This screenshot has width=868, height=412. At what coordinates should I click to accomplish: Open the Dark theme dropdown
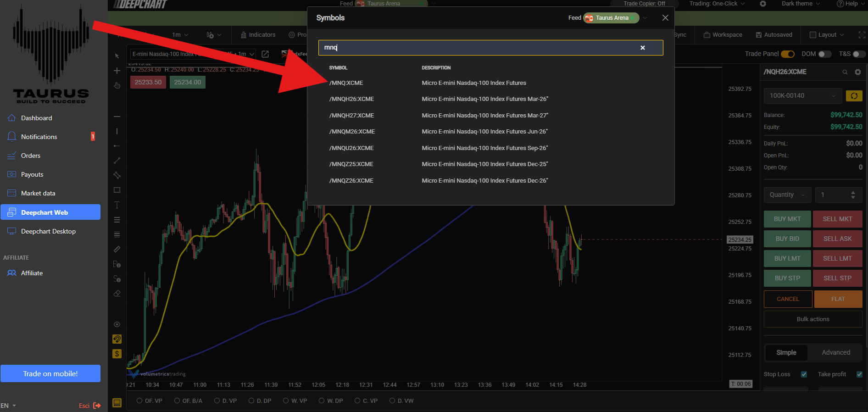coord(801,4)
